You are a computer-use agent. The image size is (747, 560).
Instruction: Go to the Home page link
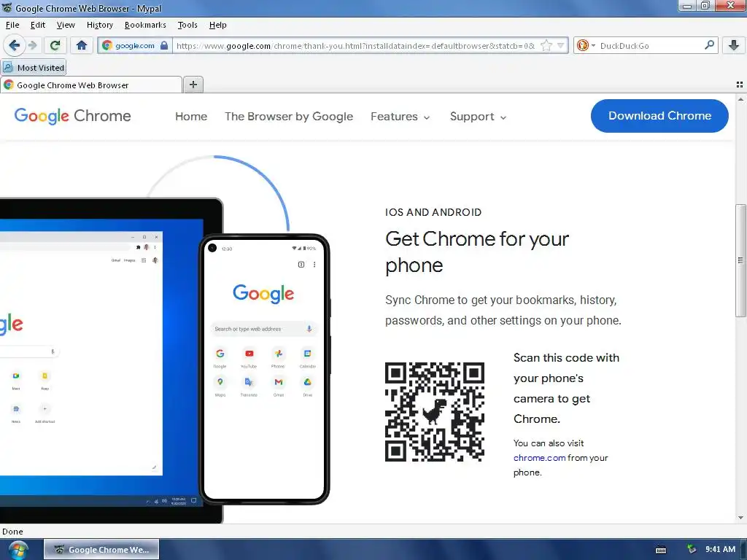191,117
